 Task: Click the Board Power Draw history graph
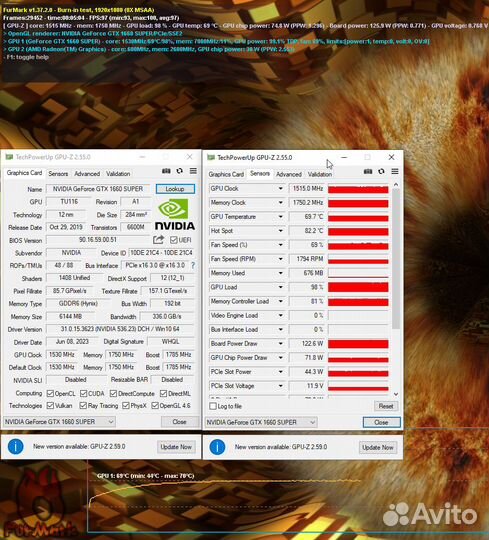coord(358,344)
